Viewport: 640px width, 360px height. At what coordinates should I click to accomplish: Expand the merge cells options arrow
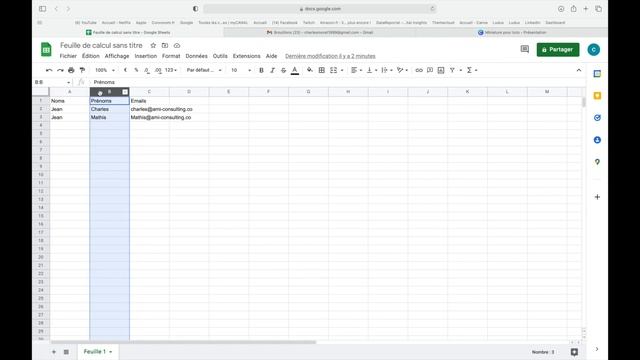coord(342,70)
